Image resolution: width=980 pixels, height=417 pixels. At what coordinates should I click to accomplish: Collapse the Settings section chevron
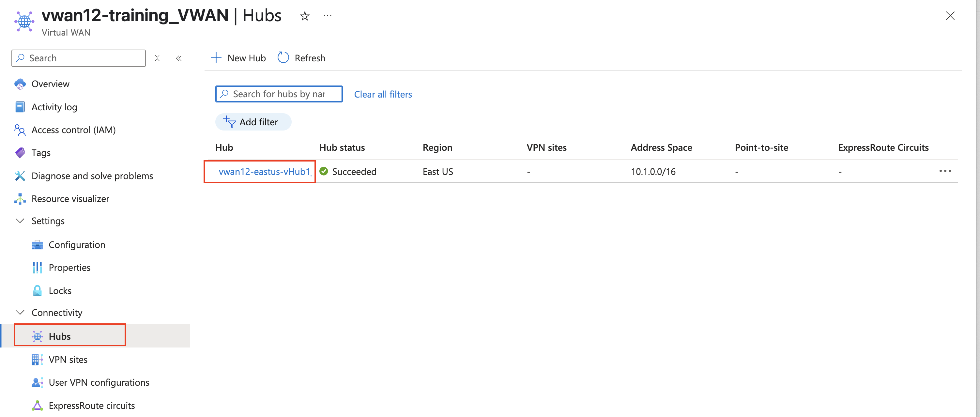(20, 221)
